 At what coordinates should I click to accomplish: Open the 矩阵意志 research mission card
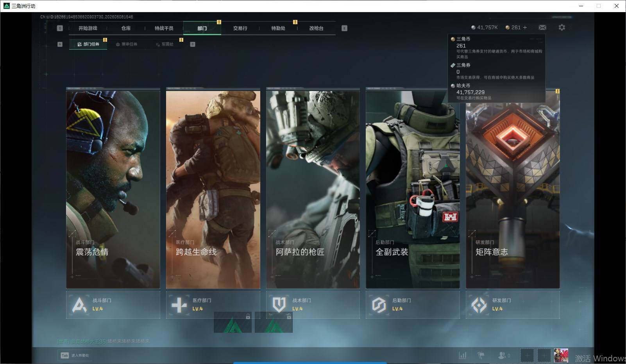(x=513, y=188)
